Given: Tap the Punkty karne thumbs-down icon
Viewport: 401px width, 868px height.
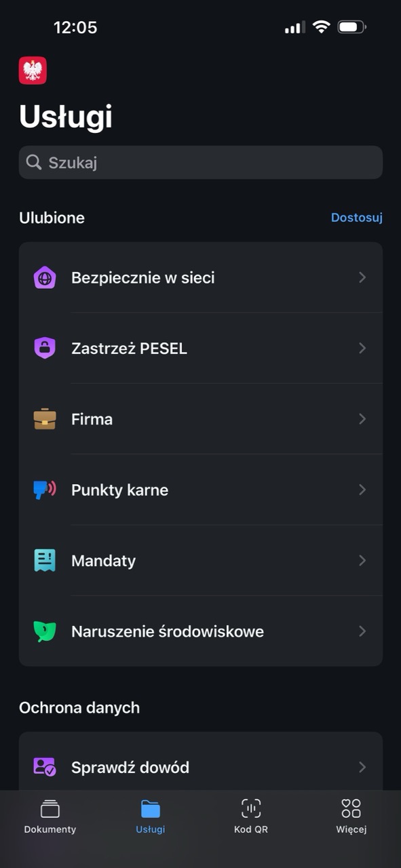Looking at the screenshot, I should coord(45,490).
